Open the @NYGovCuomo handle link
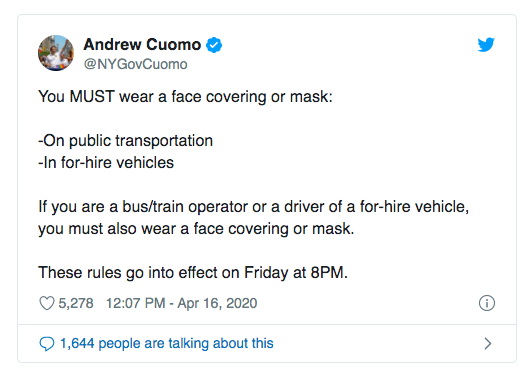Image resolution: width=526 pixels, height=380 pixels. [x=136, y=64]
